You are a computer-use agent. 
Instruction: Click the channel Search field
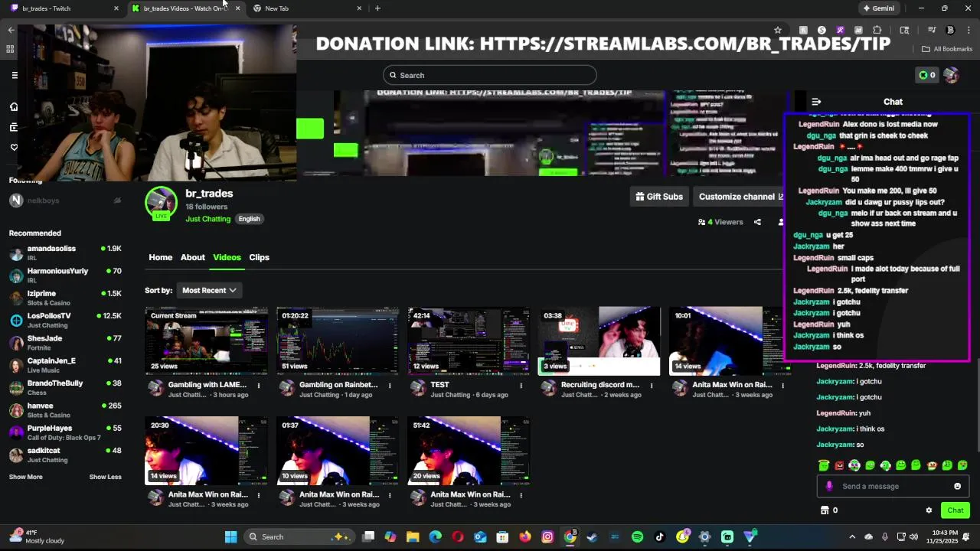point(490,75)
